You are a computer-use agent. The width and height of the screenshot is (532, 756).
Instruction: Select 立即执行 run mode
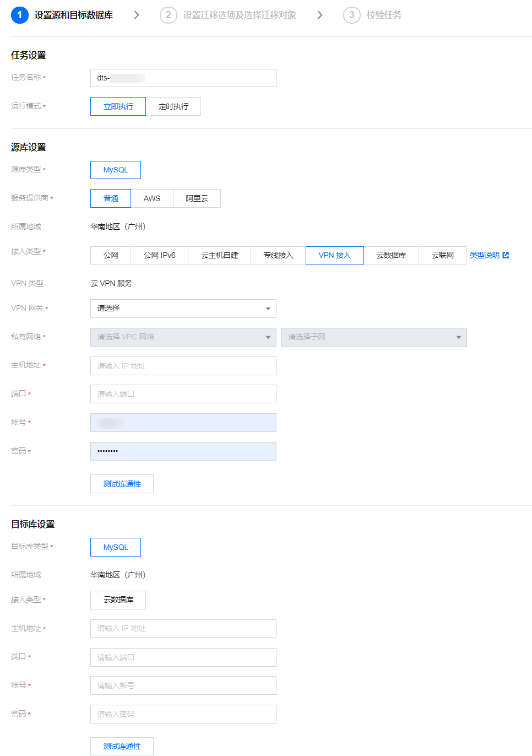(x=118, y=106)
